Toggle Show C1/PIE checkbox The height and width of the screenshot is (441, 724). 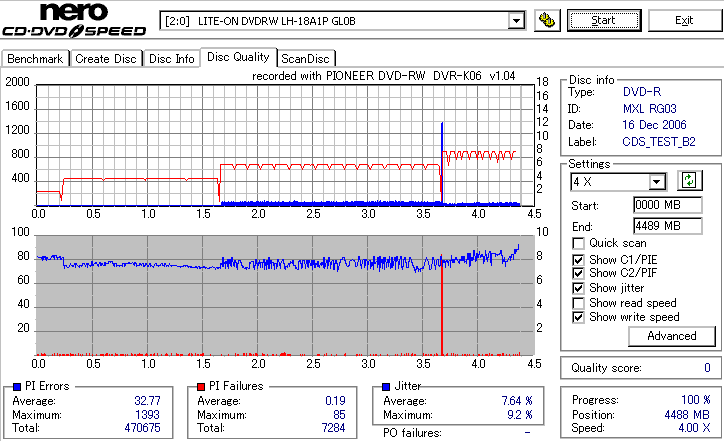(x=578, y=260)
